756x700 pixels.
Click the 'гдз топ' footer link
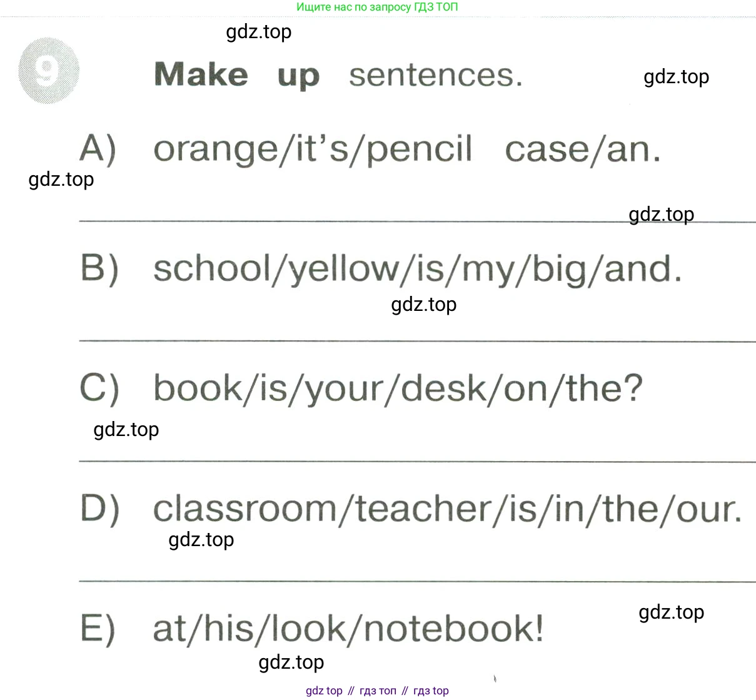[x=378, y=691]
